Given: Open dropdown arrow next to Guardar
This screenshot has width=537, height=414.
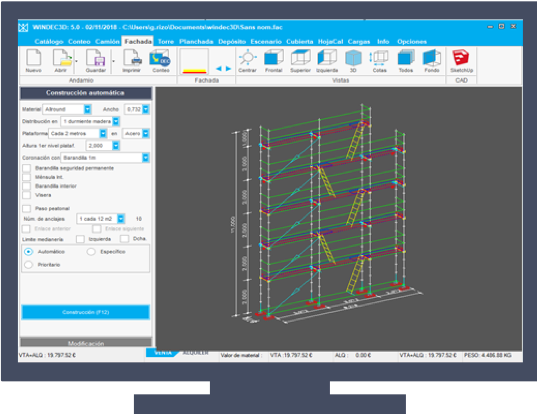Looking at the screenshot, I should 113,61.
